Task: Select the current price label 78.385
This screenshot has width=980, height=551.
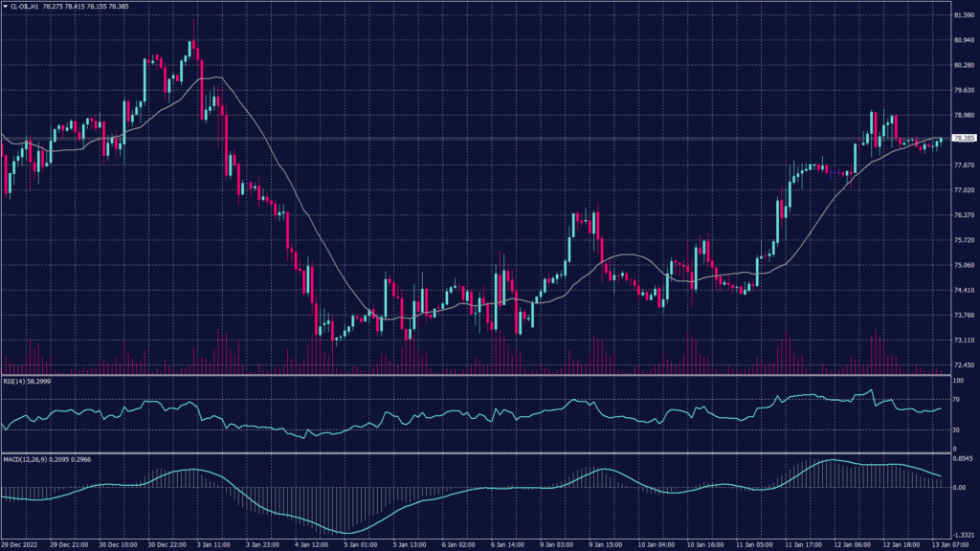Action: coord(962,139)
